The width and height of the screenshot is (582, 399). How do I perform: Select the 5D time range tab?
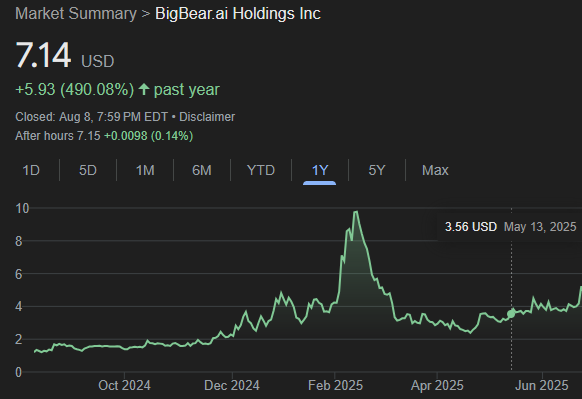coord(88,170)
